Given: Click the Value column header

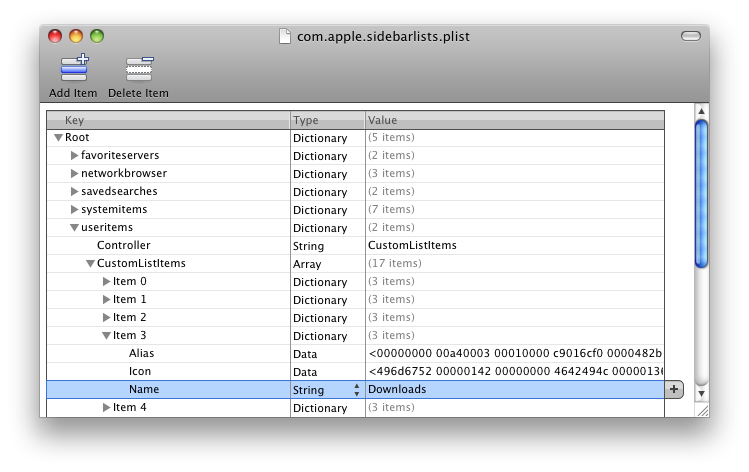Looking at the screenshot, I should [x=515, y=120].
